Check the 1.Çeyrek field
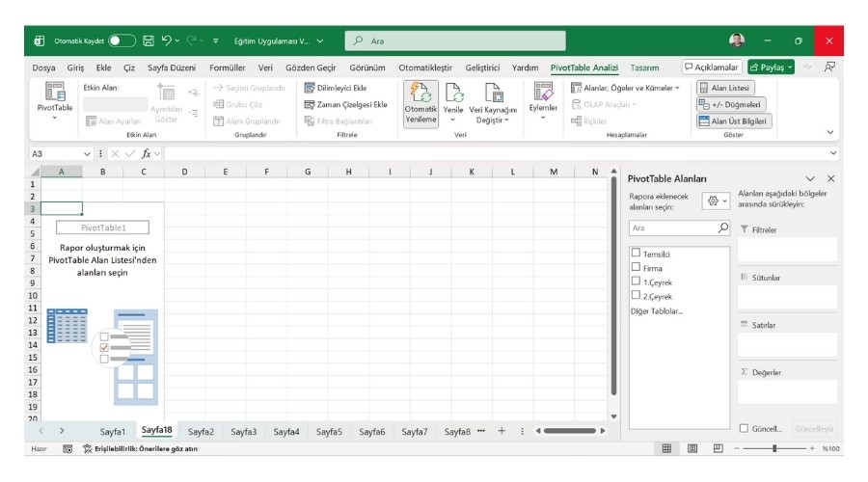Image resolution: width=868 pixels, height=482 pixels. point(637,281)
